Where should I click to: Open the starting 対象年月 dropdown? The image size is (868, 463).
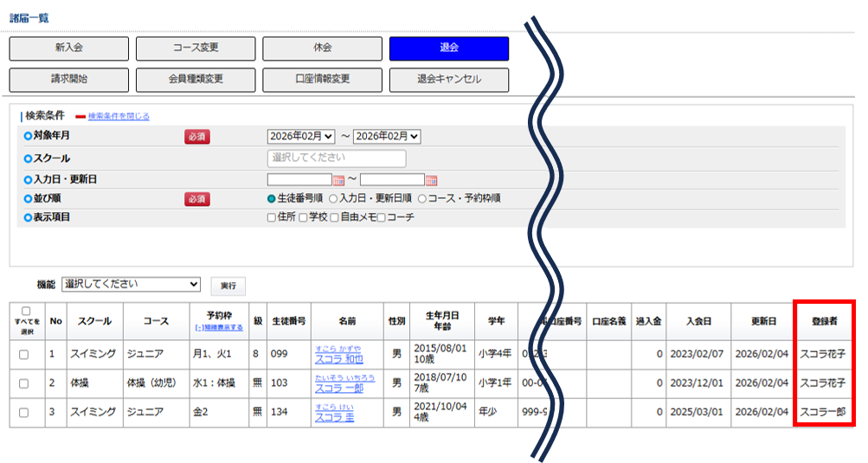click(x=300, y=137)
